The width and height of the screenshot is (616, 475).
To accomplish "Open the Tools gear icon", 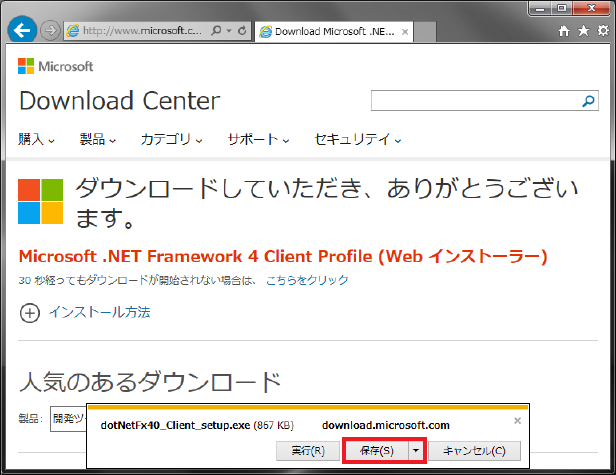I will 603,31.
